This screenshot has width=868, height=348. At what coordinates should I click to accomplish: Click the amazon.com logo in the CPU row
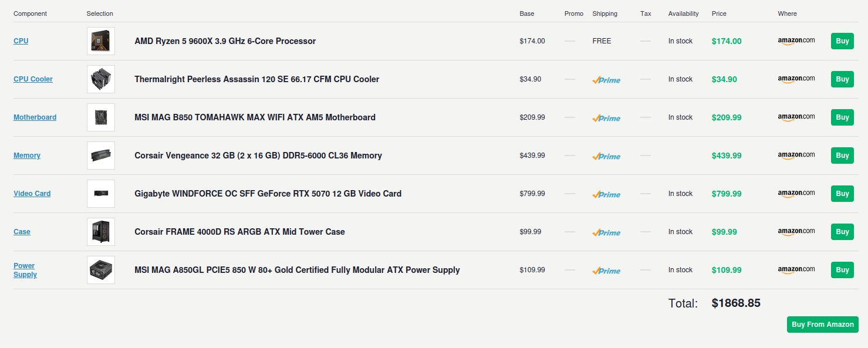click(x=796, y=41)
